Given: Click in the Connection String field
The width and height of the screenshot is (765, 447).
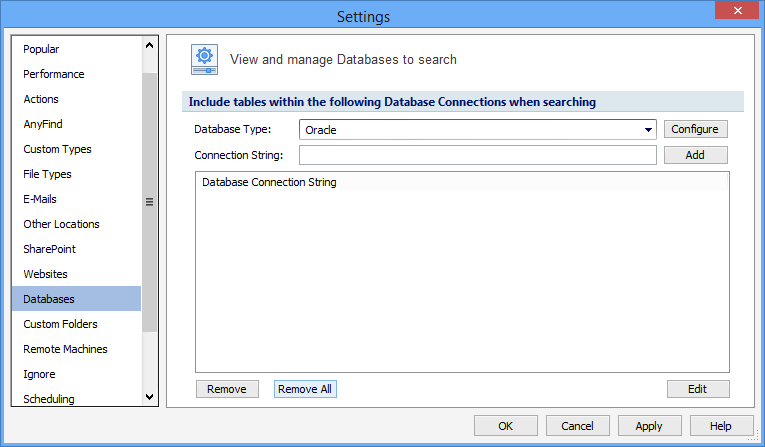Looking at the screenshot, I should [x=477, y=155].
